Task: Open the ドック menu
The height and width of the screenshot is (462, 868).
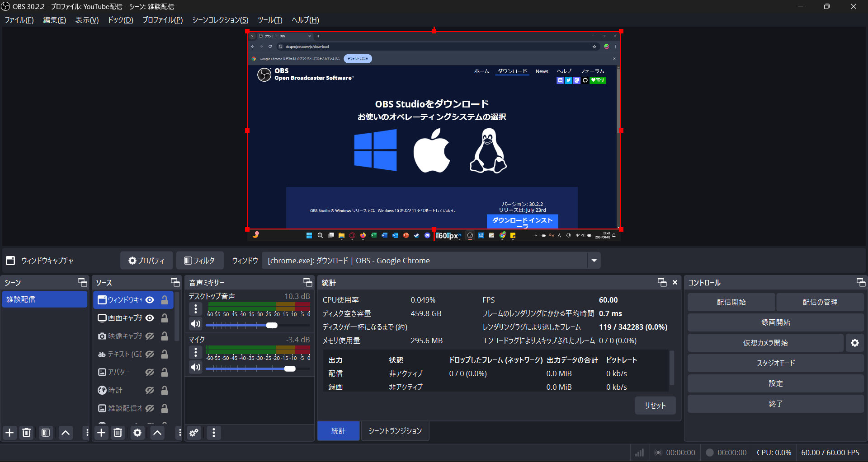Action: (x=120, y=20)
